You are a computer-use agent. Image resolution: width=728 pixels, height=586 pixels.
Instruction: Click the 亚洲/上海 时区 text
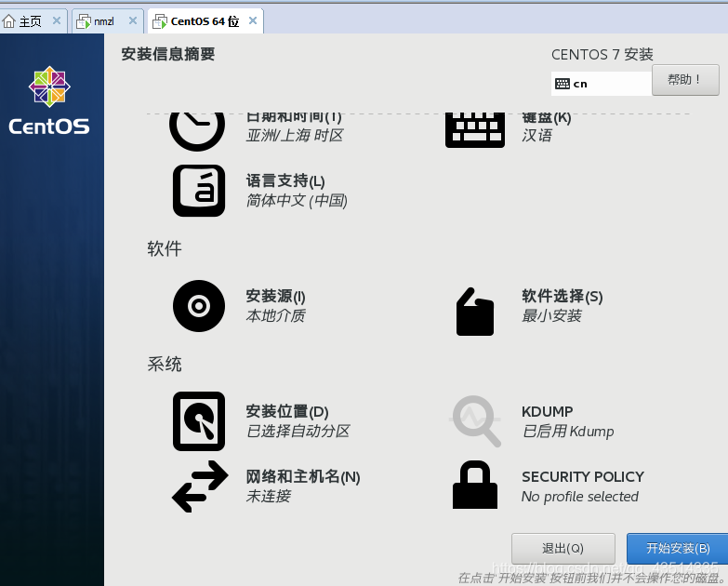pyautogui.click(x=295, y=136)
